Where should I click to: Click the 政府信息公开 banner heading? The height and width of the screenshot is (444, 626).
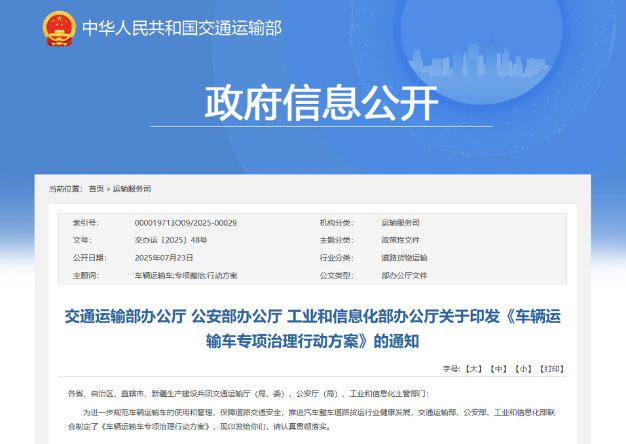321,102
